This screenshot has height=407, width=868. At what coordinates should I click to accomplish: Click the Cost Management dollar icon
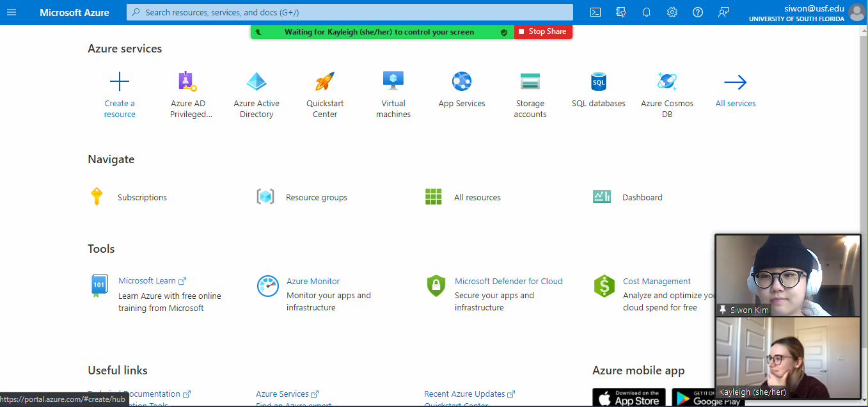tap(604, 285)
